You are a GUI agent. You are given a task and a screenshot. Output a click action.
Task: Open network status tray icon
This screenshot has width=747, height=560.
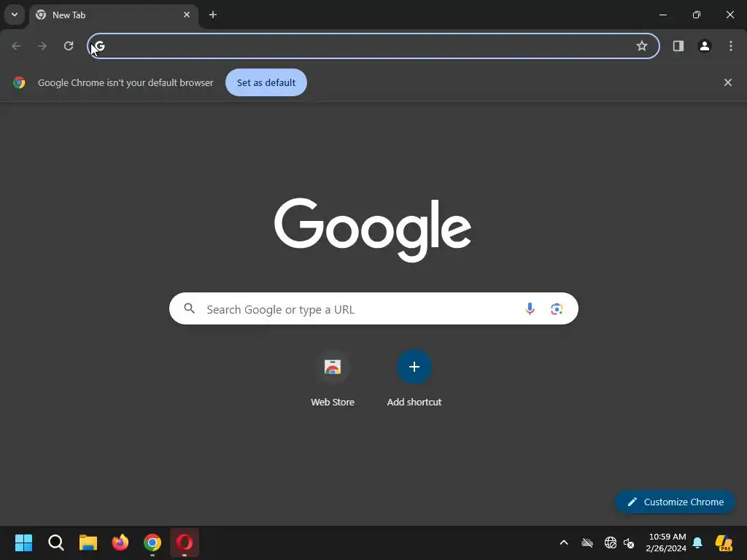point(611,542)
